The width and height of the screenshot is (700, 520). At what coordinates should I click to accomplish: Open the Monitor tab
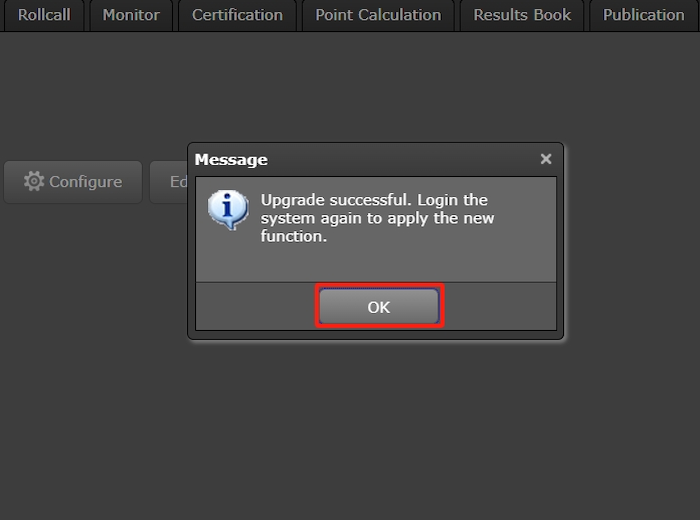pyautogui.click(x=131, y=15)
